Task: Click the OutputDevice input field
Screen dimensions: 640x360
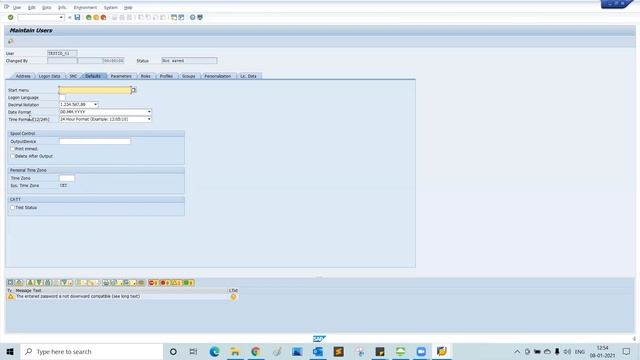Action: click(x=95, y=141)
